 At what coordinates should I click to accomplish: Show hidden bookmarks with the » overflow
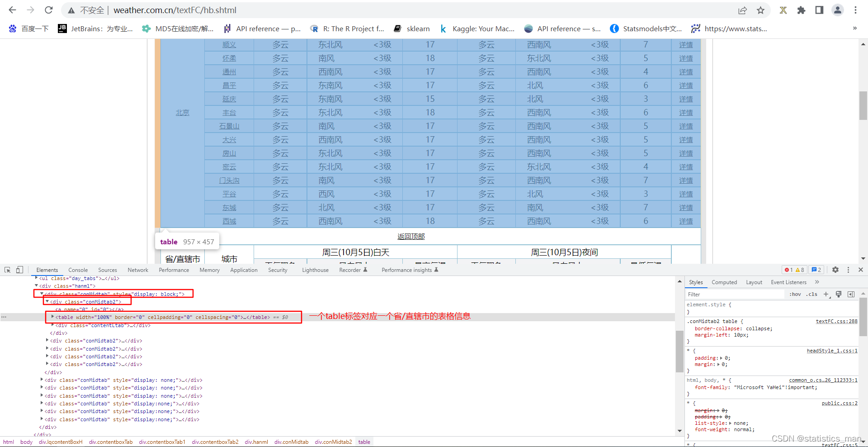tap(854, 28)
